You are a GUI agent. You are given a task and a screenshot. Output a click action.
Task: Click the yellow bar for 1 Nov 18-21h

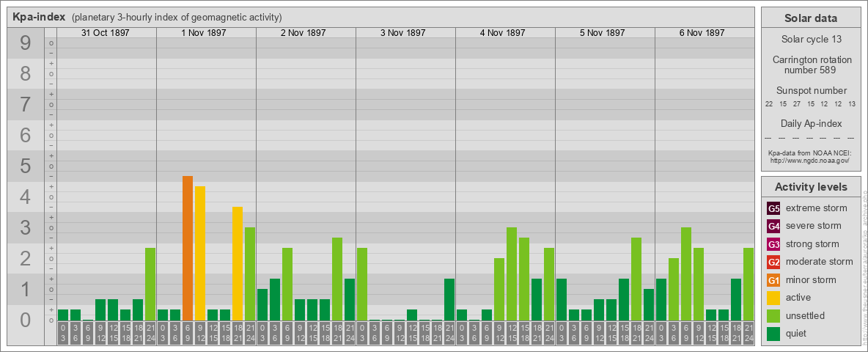tap(238, 263)
